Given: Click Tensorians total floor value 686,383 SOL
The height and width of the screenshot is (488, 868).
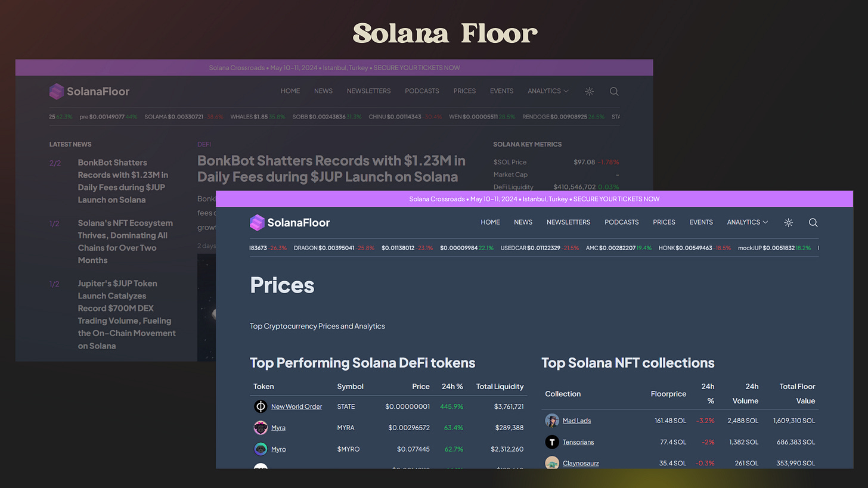Looking at the screenshot, I should [x=794, y=442].
